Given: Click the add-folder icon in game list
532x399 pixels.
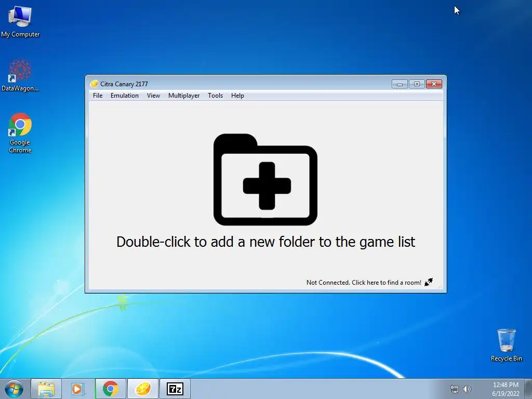Looking at the screenshot, I should [265, 179].
